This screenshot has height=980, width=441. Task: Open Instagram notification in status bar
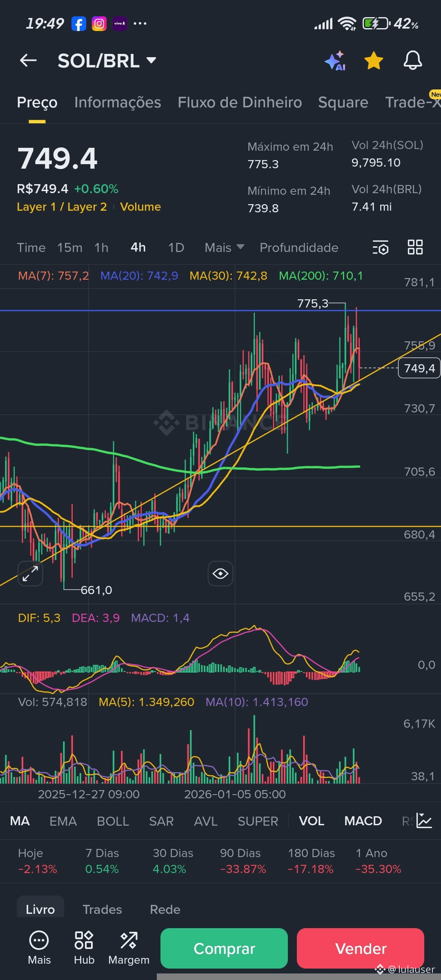pyautogui.click(x=99, y=24)
